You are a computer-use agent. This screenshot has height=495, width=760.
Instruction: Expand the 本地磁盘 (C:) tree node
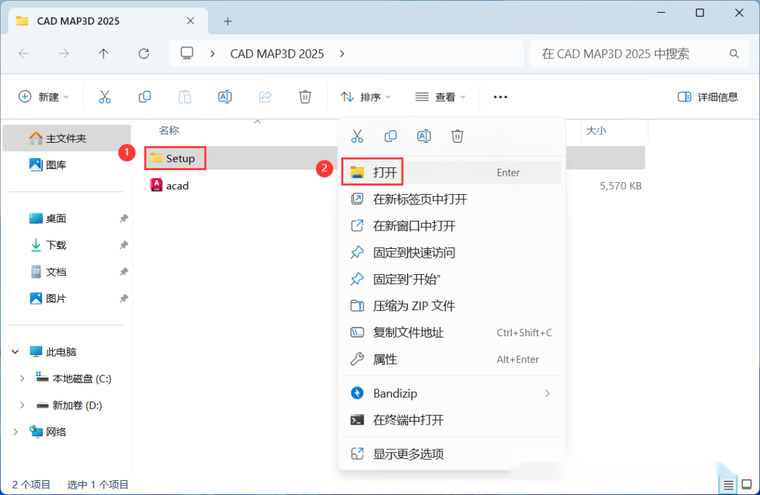pyautogui.click(x=22, y=378)
